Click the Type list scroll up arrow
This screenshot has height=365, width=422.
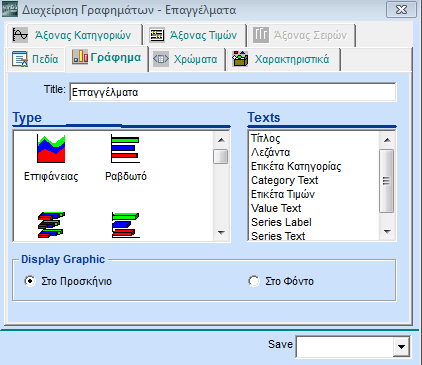221,140
